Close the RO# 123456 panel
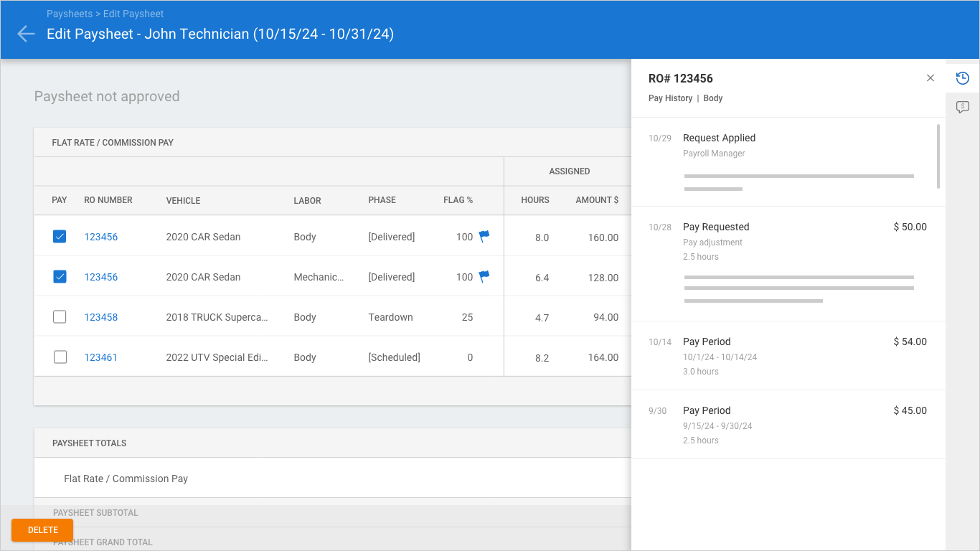This screenshot has height=551, width=980. coord(930,78)
